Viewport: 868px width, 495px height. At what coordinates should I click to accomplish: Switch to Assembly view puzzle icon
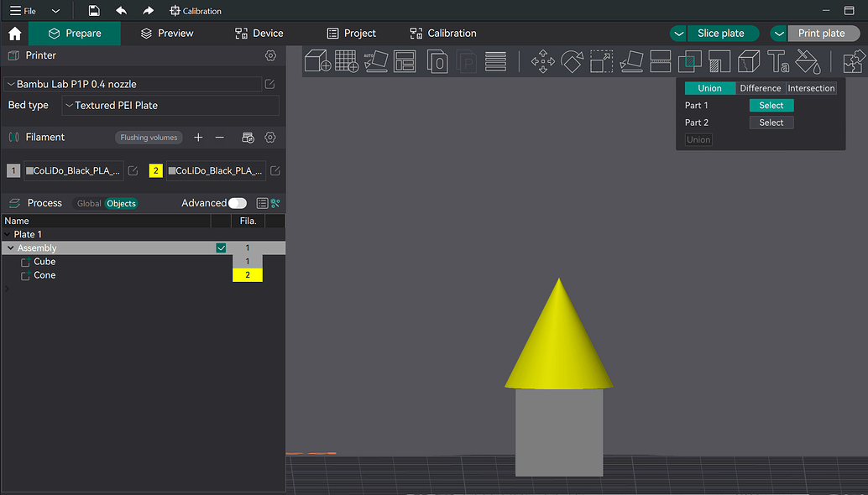pos(855,61)
